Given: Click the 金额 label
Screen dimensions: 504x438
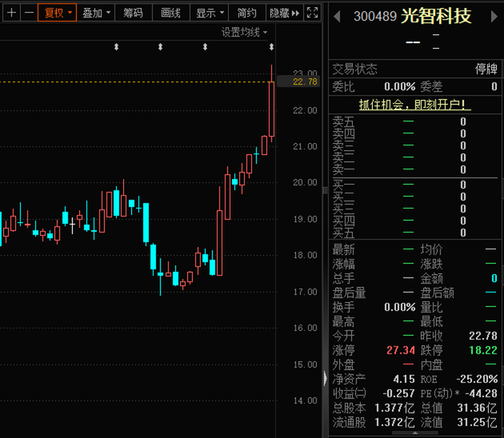Looking at the screenshot, I should [x=432, y=278].
